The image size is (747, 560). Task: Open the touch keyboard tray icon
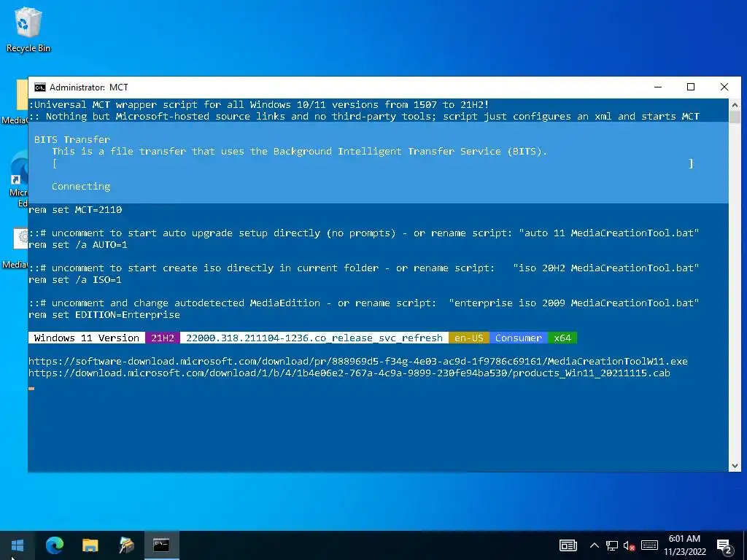(x=649, y=545)
